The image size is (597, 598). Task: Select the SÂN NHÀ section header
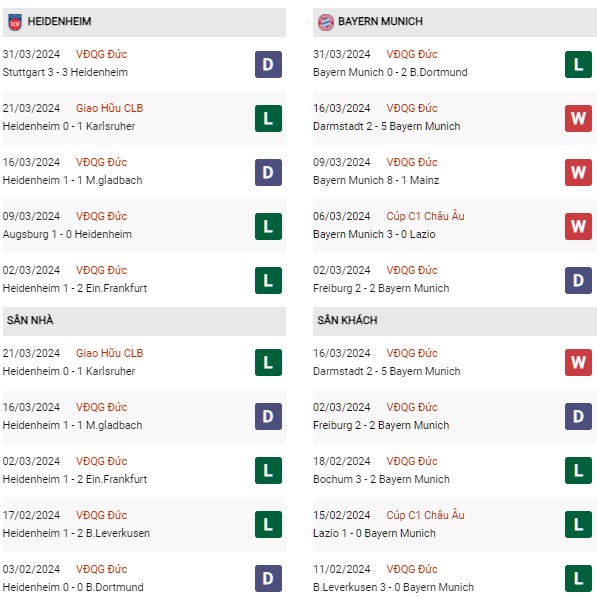click(144, 321)
